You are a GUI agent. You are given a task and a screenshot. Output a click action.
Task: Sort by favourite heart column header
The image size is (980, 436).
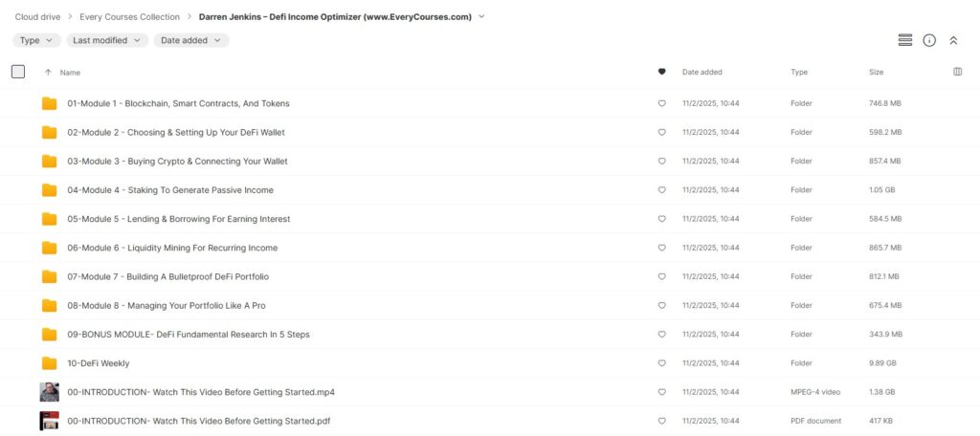661,72
